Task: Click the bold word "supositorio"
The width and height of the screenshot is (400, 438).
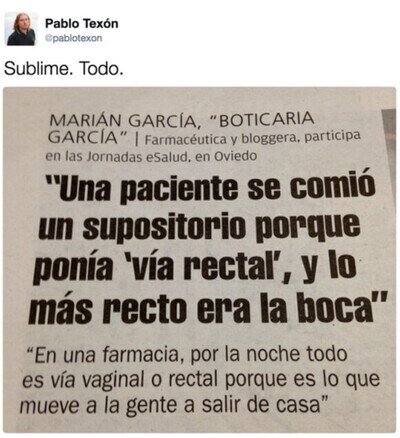Action: click(x=164, y=227)
